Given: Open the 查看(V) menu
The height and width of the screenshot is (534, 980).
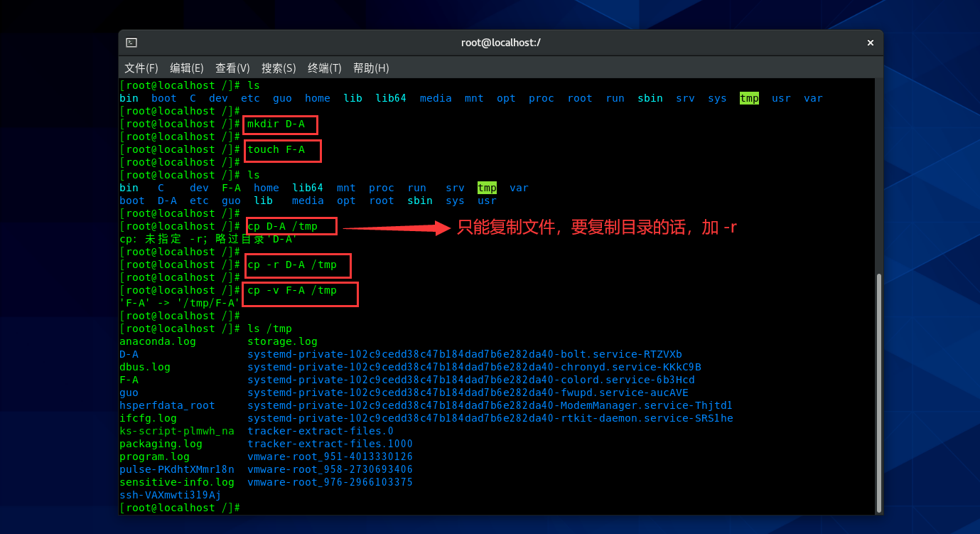Looking at the screenshot, I should (x=232, y=68).
